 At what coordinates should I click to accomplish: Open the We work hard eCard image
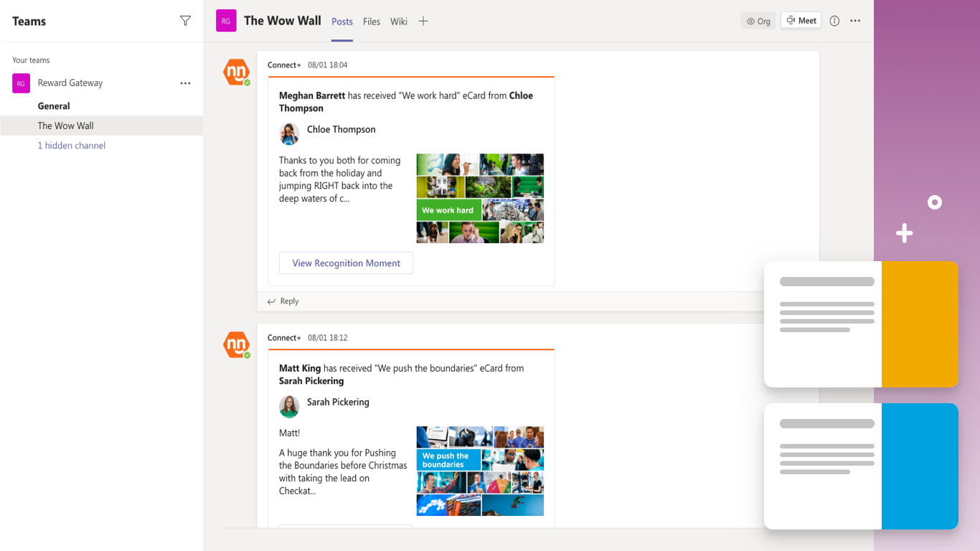tap(480, 198)
